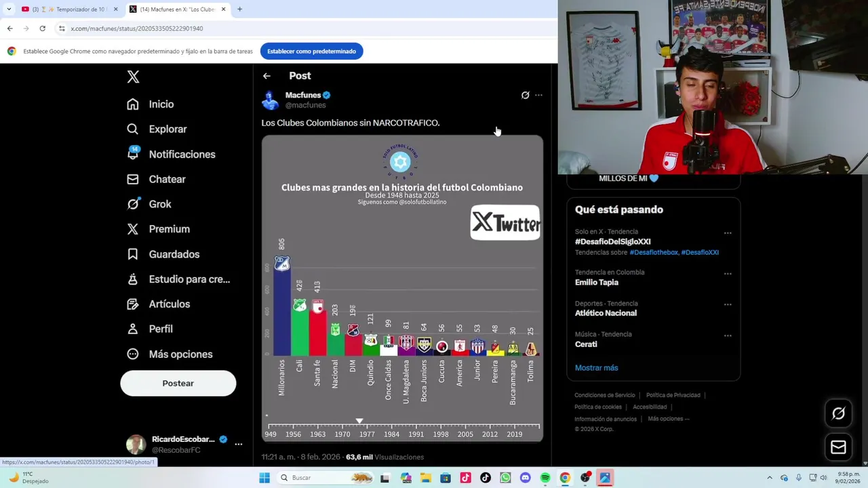Open Información de anuncios link
The image size is (868, 488).
(606, 419)
